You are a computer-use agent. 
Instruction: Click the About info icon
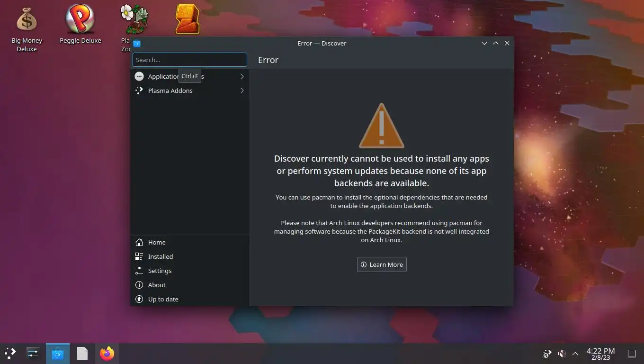coord(139,285)
